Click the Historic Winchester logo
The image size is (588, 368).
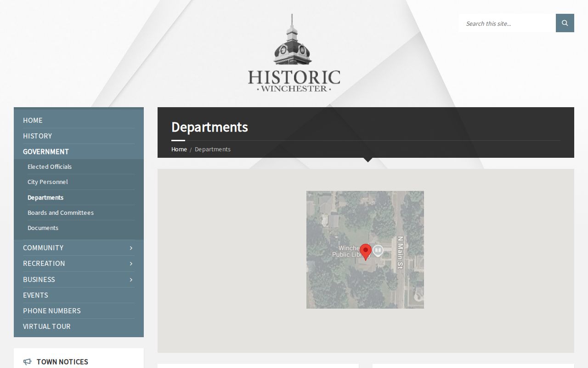click(x=294, y=53)
